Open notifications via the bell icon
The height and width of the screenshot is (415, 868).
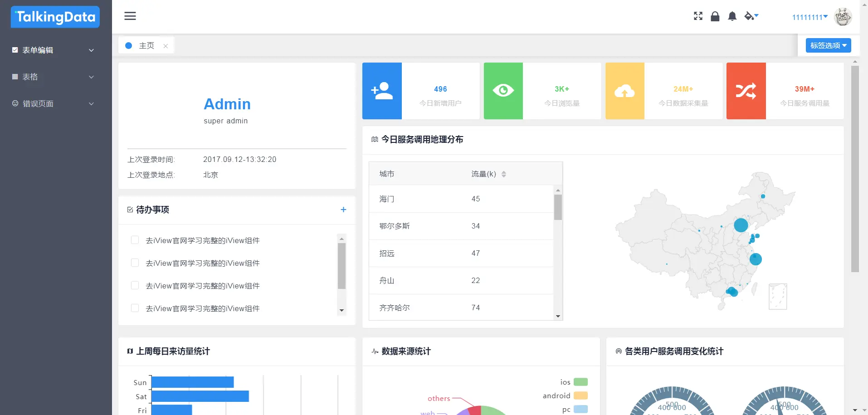tap(732, 16)
